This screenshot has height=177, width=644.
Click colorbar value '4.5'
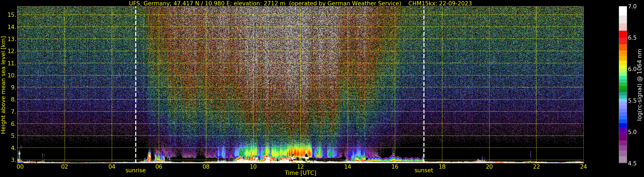tap(632, 163)
